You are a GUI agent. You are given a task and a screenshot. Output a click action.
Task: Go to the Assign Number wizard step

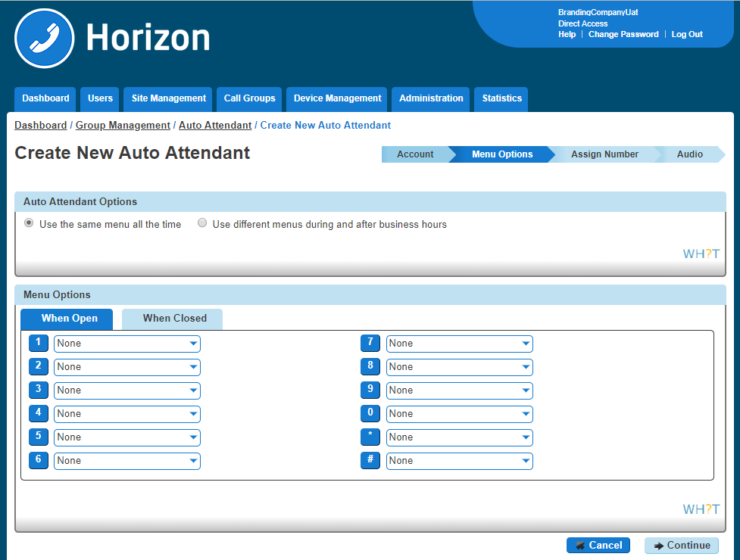(x=604, y=154)
